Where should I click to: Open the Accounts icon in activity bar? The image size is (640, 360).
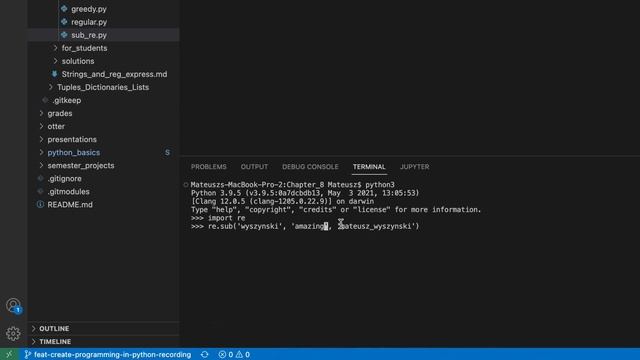13,305
